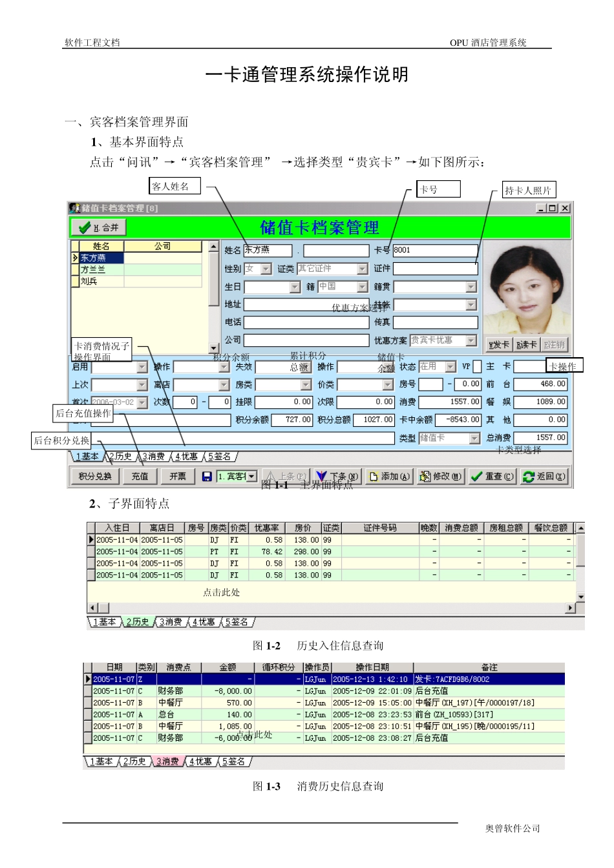Image resolution: width=614 pixels, height=868 pixels.
Task: Open the 类型 储值卡 dropdown
Action: pyautogui.click(x=474, y=439)
